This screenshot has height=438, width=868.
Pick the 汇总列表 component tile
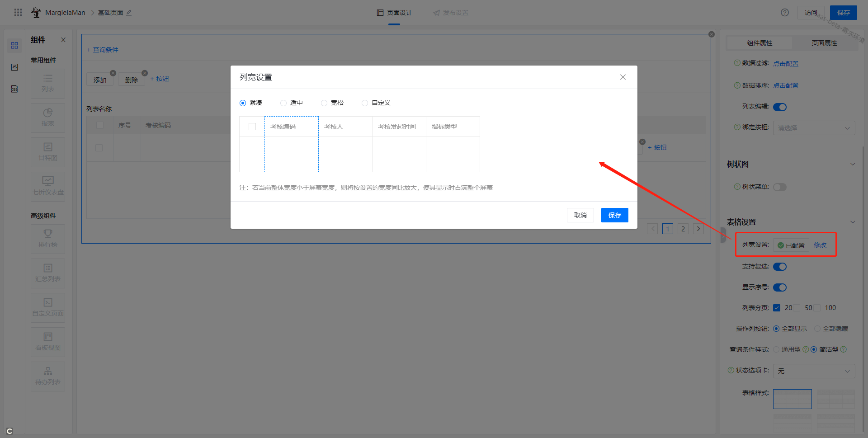48,273
